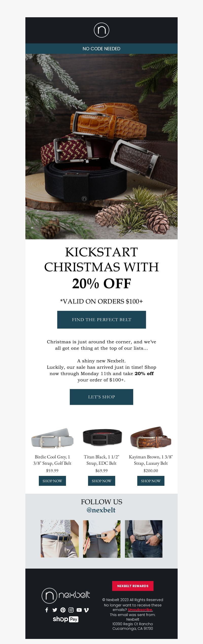203x644 pixels.
Task: Open the Instagram icon in footer
Action: 71,610
